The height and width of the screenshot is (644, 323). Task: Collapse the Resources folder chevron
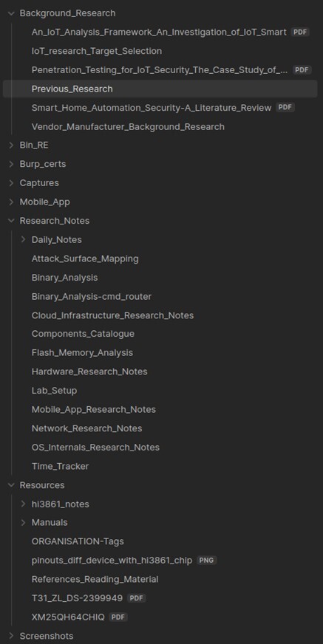pos(11,485)
